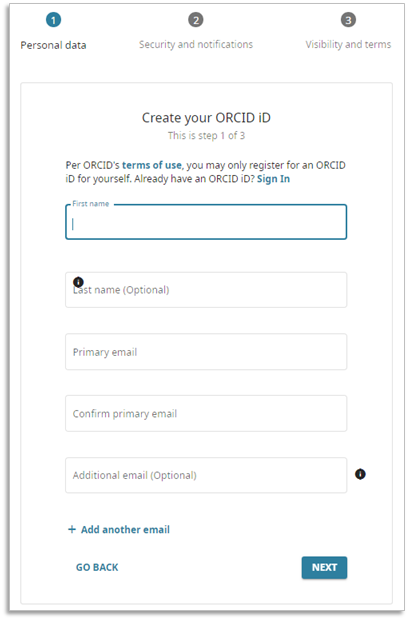Screen dimensions: 408x620
Task: Select the Primary email field
Action: pyautogui.click(x=206, y=352)
